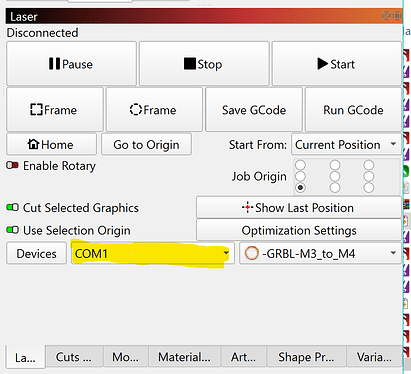Toggle Cut Selected Graphics switch

(x=12, y=207)
